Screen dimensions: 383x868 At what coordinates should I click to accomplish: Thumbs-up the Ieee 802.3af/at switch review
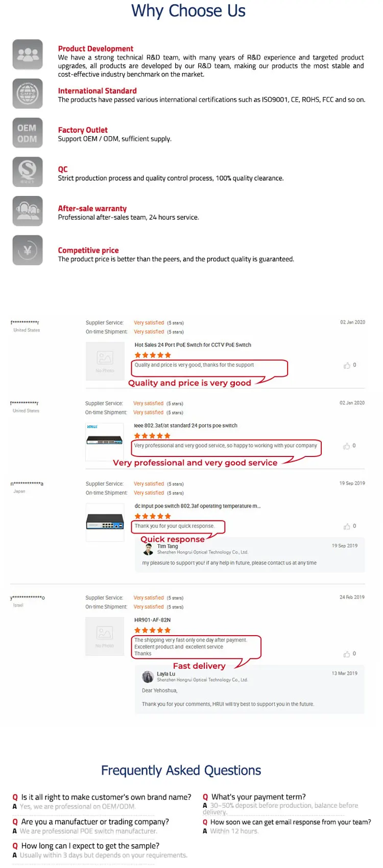[347, 446]
